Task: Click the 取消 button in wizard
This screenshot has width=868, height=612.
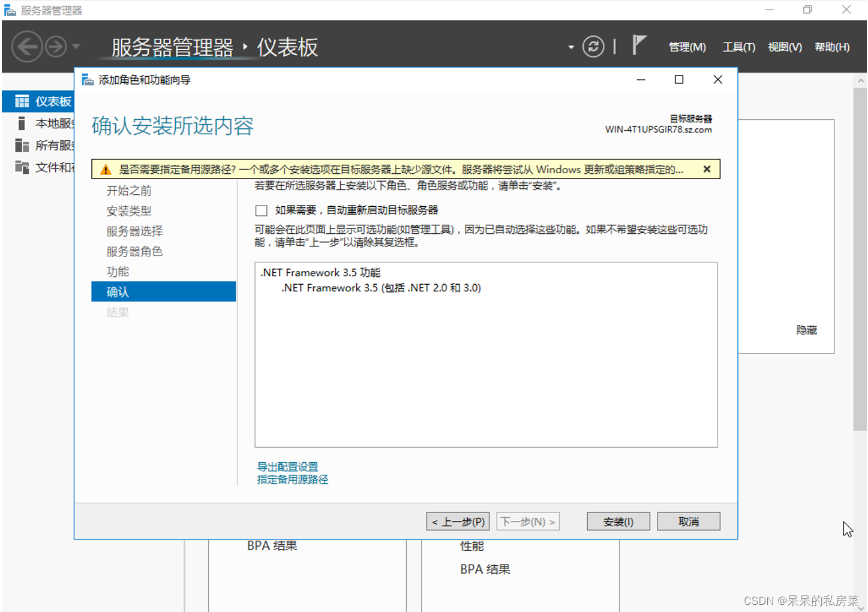Action: pos(689,521)
